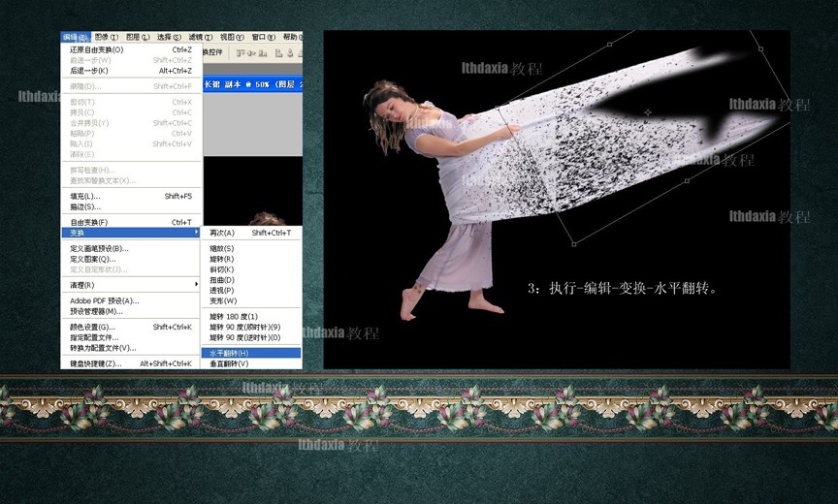Choose 水平翻转(H) in transform submenu
Screen dimensions: 838x504
(251, 353)
